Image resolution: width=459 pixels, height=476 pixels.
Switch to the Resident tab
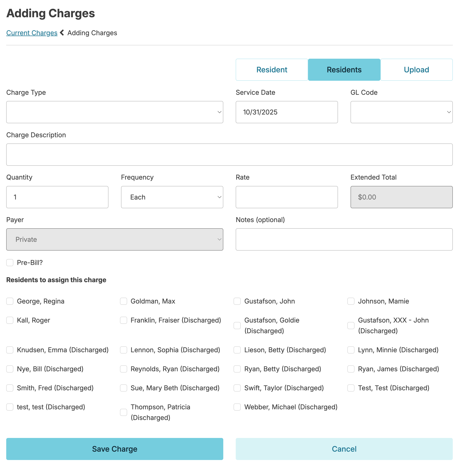[271, 70]
